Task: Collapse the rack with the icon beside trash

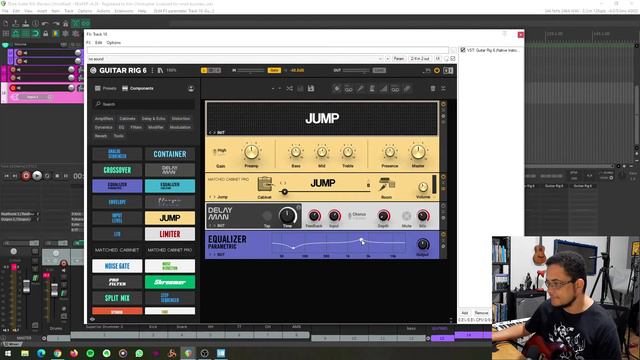Action: click(443, 89)
